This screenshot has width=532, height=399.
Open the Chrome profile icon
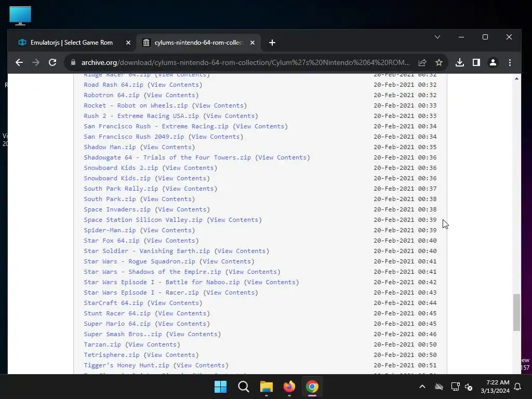[493, 62]
